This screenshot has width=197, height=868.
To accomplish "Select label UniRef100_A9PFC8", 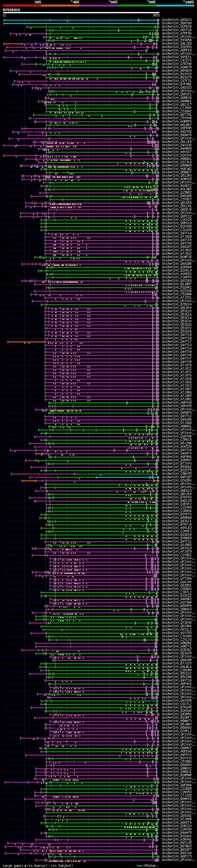I will tap(177, 50).
